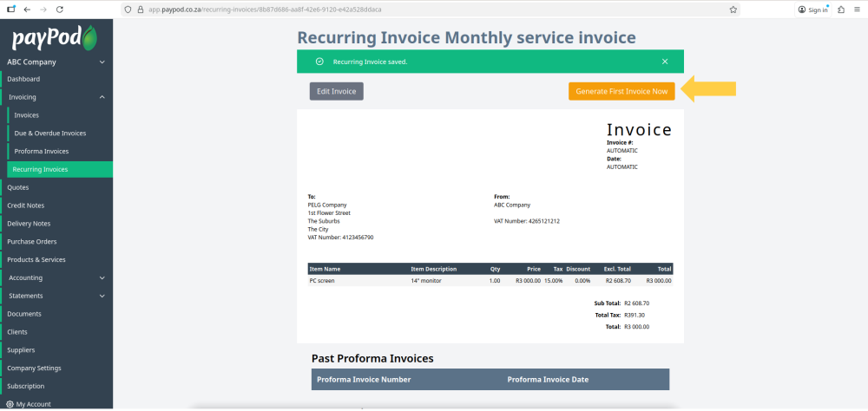Screen dimensions: 868x411
Task: Click the Edit Invoice button
Action: [337, 91]
